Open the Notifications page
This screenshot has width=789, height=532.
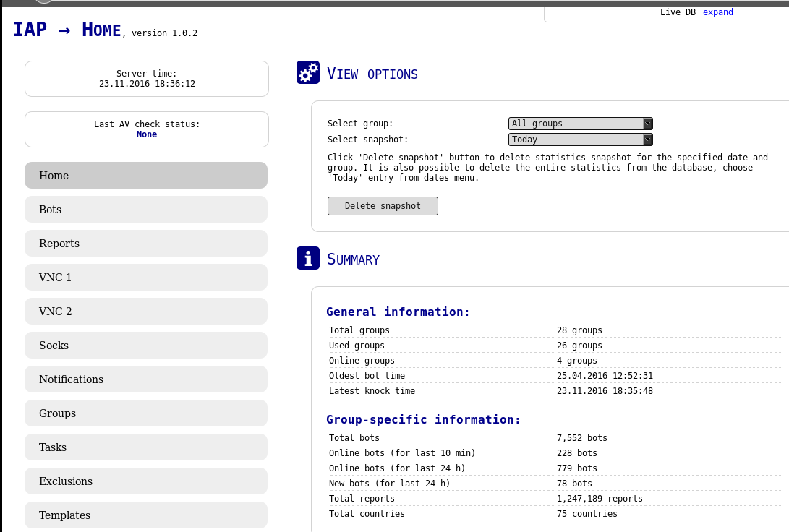[x=146, y=379]
